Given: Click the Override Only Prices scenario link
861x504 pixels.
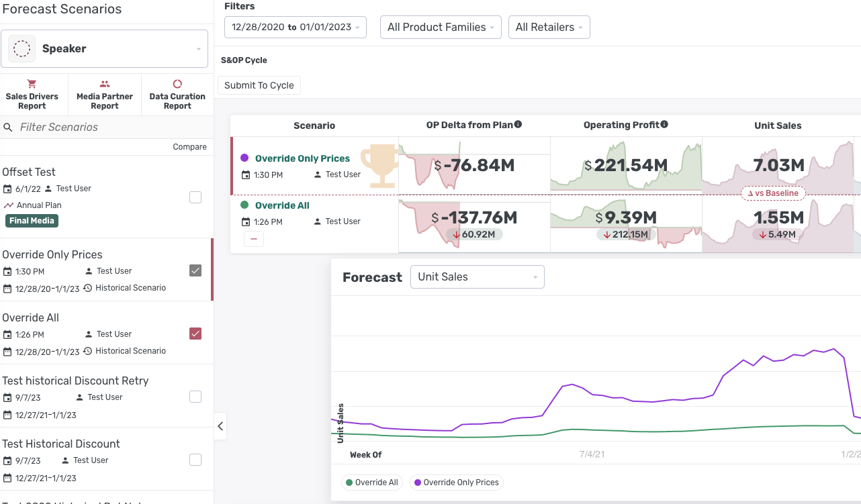Looking at the screenshot, I should point(302,158).
